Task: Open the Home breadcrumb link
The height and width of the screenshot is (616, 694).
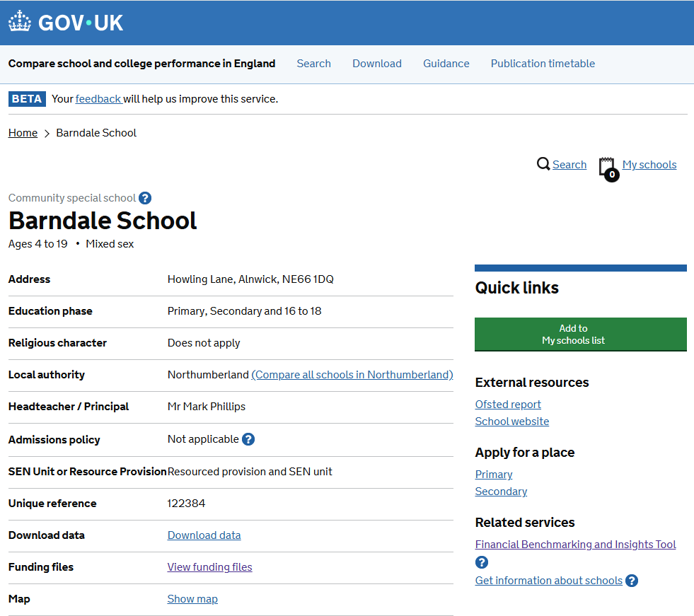Action: click(22, 132)
